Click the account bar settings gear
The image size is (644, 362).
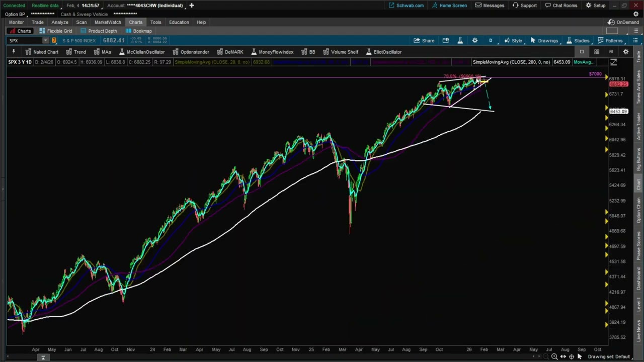point(636,14)
